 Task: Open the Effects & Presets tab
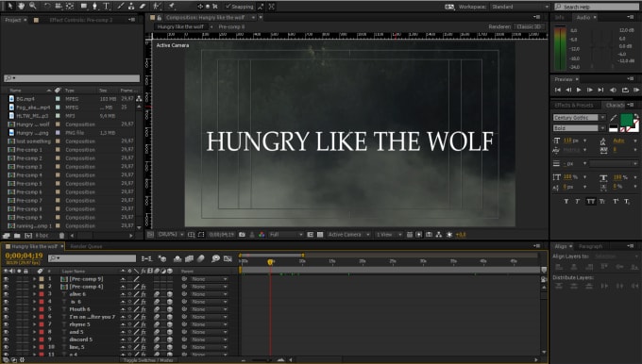pos(574,105)
